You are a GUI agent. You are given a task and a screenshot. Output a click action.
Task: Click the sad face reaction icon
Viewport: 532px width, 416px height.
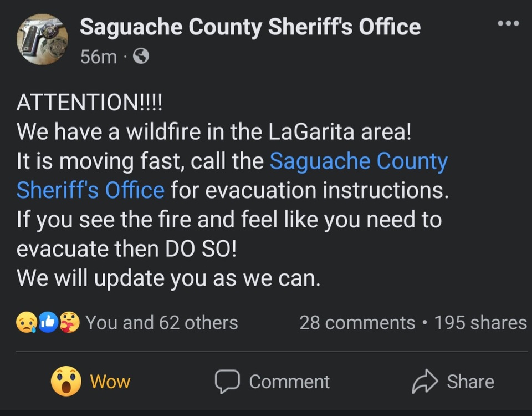tap(26, 322)
